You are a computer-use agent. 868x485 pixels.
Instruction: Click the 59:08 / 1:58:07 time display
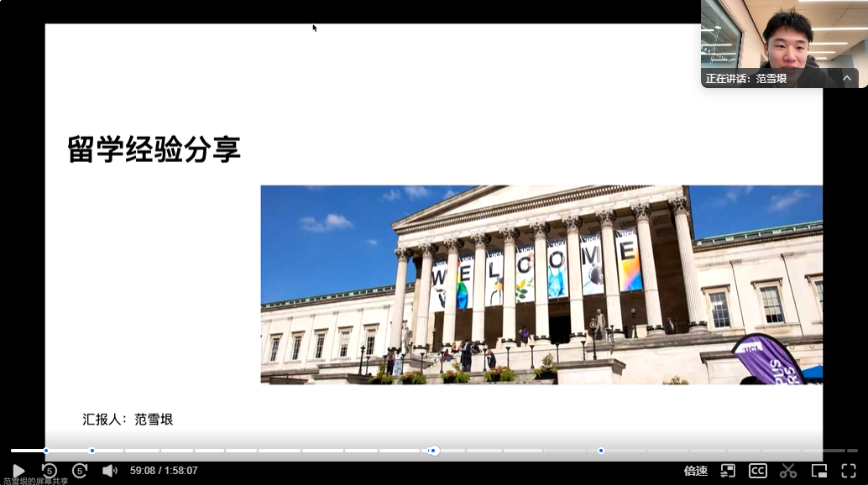pos(164,471)
